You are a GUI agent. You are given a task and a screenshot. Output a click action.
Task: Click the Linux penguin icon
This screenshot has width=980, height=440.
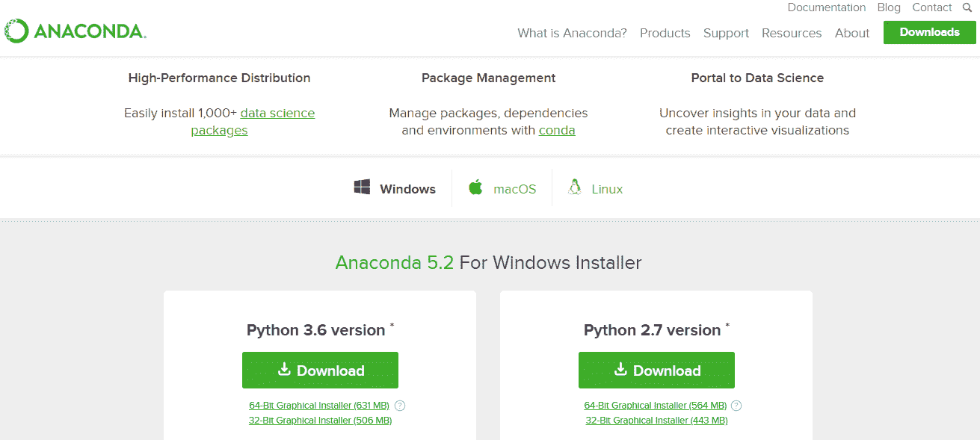pyautogui.click(x=574, y=187)
